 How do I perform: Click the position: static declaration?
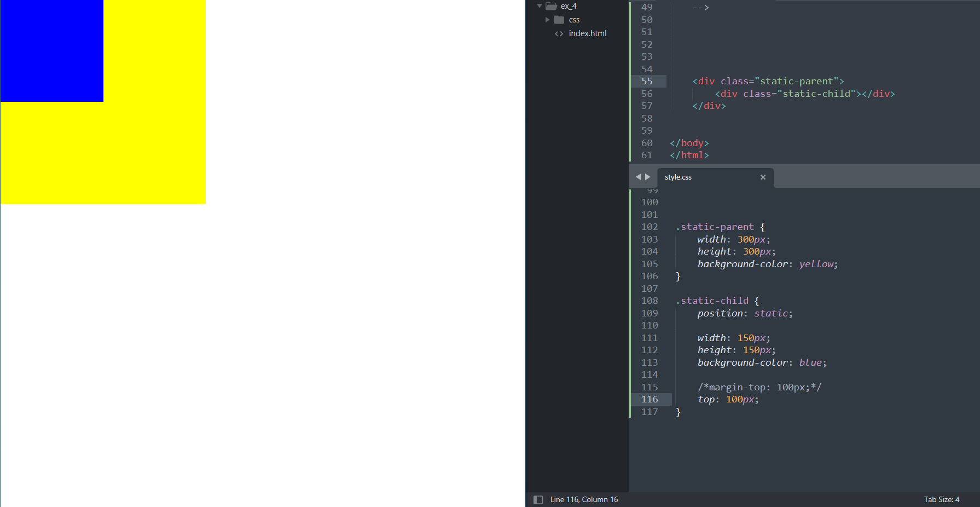(x=745, y=313)
